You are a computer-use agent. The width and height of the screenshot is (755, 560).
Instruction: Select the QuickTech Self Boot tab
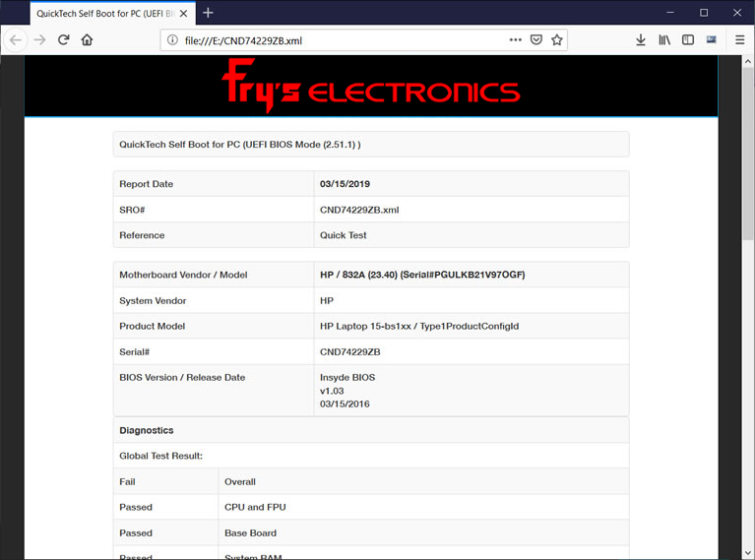(103, 14)
